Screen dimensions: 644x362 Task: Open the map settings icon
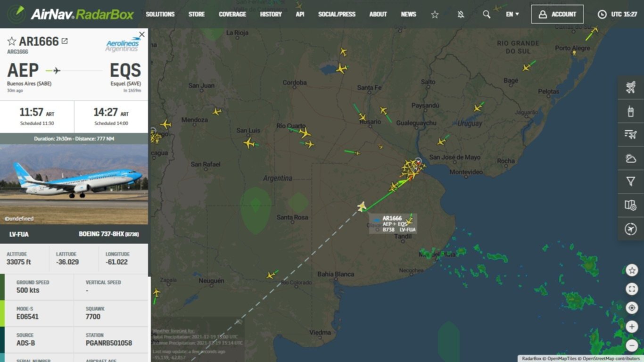tap(631, 205)
